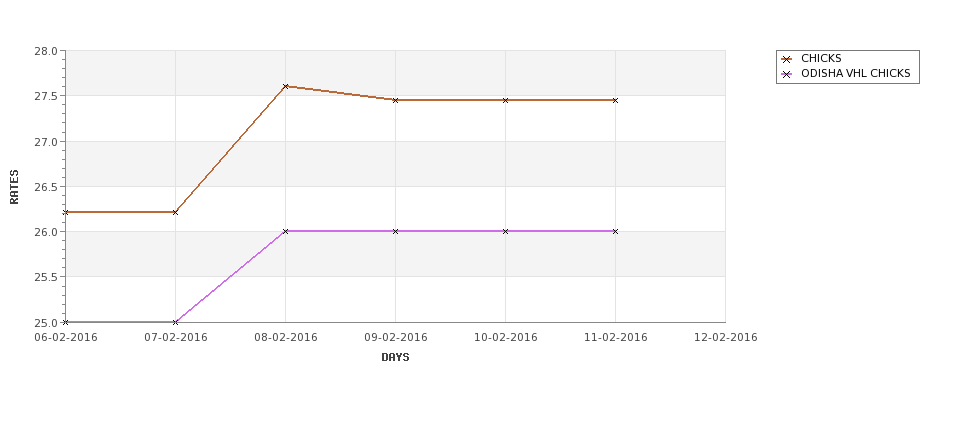Click ODISHA VHL CHICKS point on 11-02-2016

click(x=615, y=231)
